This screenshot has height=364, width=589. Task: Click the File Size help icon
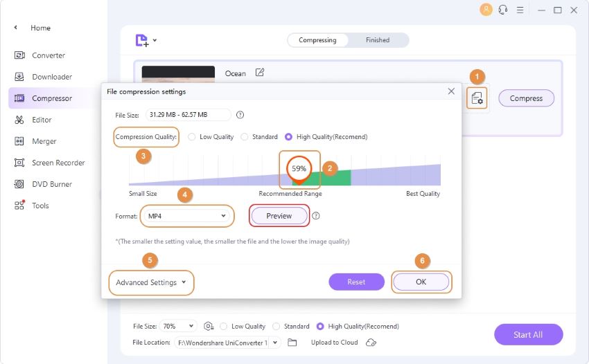click(240, 115)
